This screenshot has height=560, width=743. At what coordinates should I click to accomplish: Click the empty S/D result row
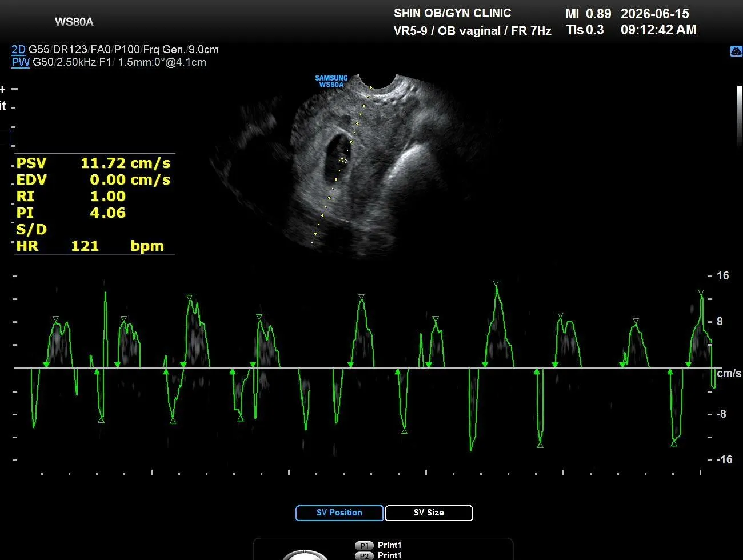coord(94,230)
